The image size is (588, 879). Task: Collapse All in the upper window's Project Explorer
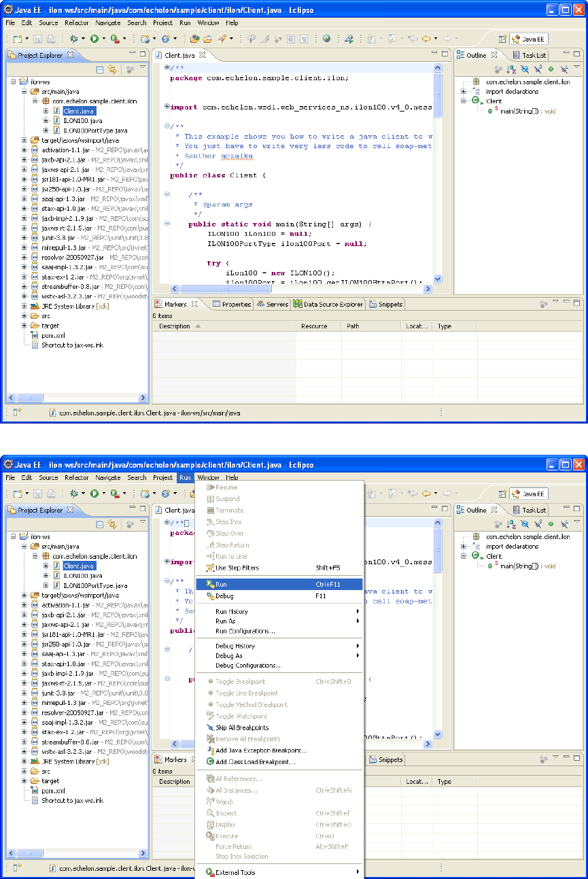pyautogui.click(x=100, y=69)
